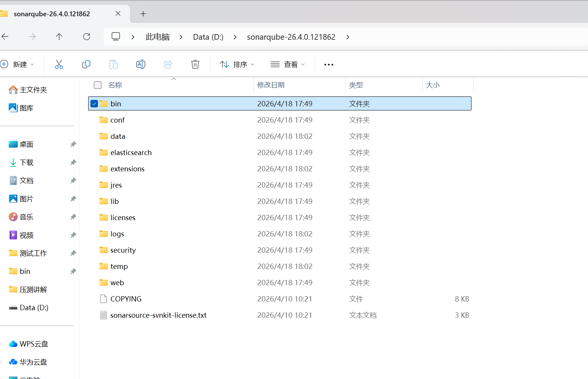Open the 查看 view dropdown
The width and height of the screenshot is (588, 379).
click(288, 64)
